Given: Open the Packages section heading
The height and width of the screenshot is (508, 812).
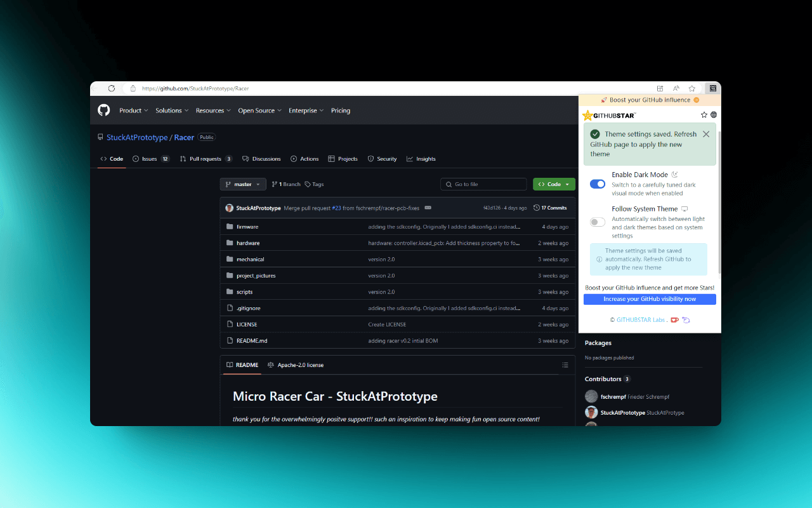Looking at the screenshot, I should coord(598,343).
